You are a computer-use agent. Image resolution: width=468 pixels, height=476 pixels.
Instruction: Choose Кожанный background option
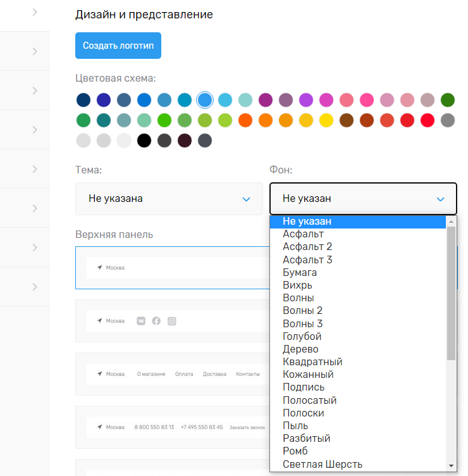pos(357,375)
